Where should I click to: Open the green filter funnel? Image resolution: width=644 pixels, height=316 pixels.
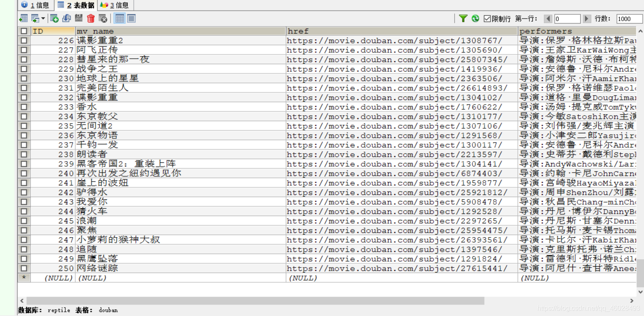point(463,18)
